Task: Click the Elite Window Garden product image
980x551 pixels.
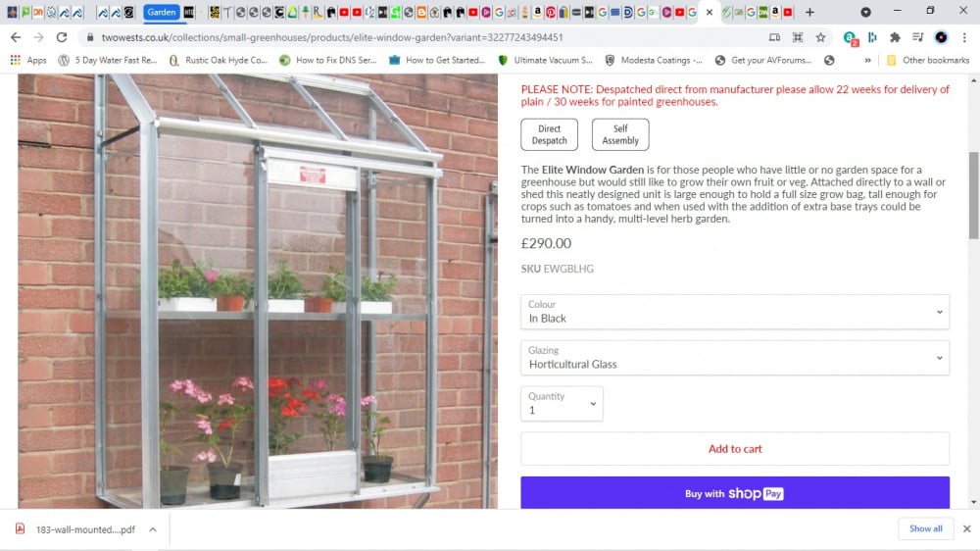Action: 258,291
